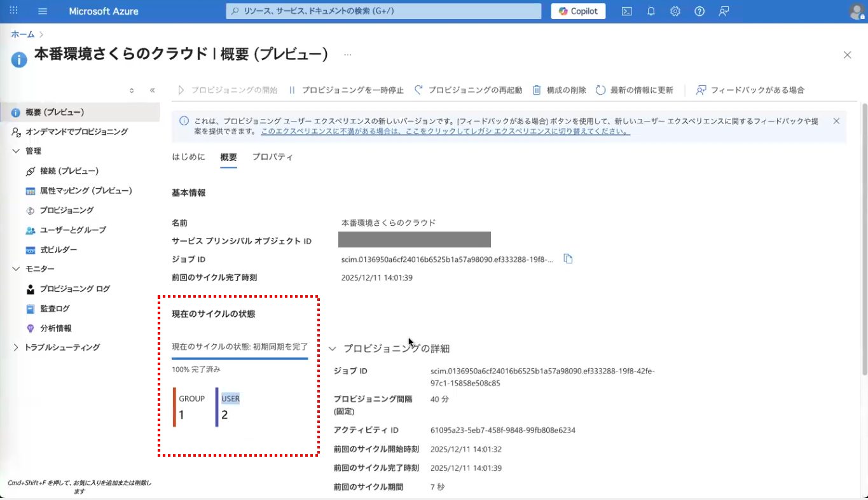Image resolution: width=868 pixels, height=500 pixels.
Task: Open the settings gear in the header
Action: click(675, 11)
